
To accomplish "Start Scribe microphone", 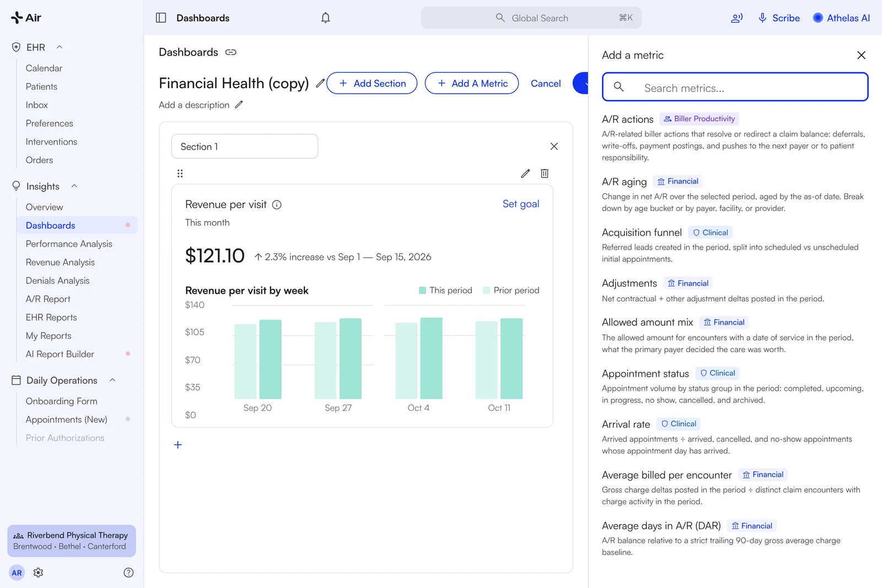I will click(x=779, y=18).
